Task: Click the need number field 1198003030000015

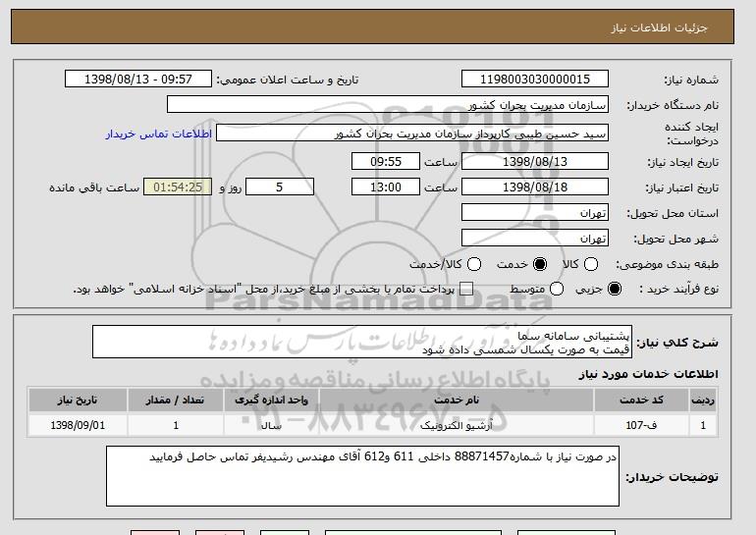Action: point(535,80)
